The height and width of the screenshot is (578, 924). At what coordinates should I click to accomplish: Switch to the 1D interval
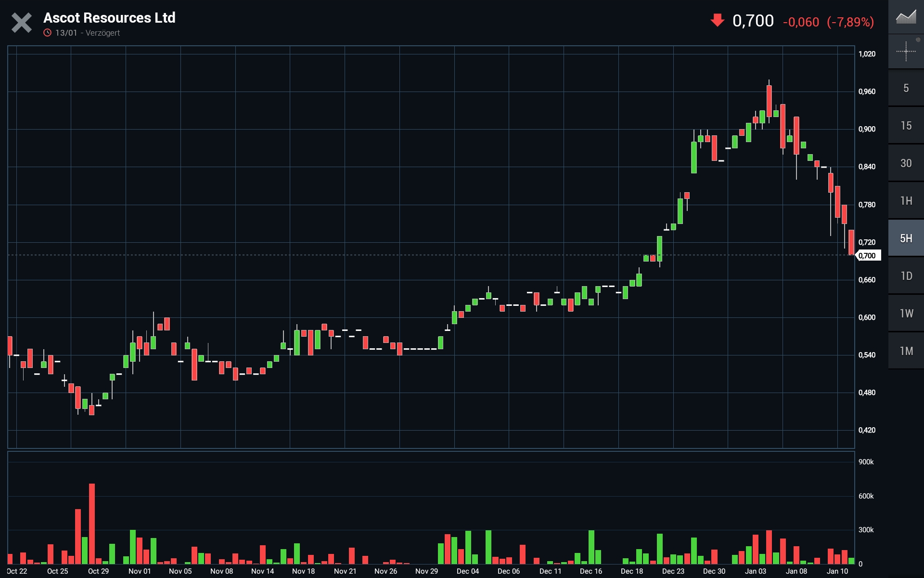pyautogui.click(x=906, y=276)
